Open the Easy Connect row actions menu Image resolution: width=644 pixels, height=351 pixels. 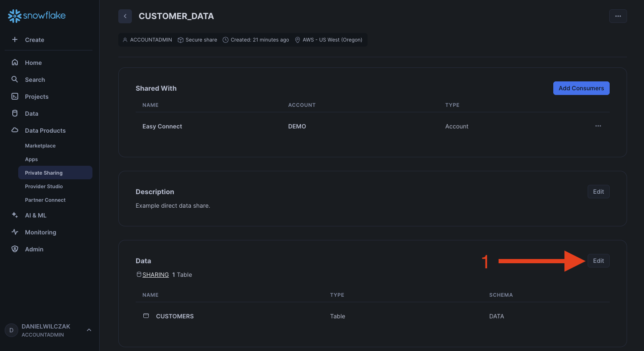[598, 126]
